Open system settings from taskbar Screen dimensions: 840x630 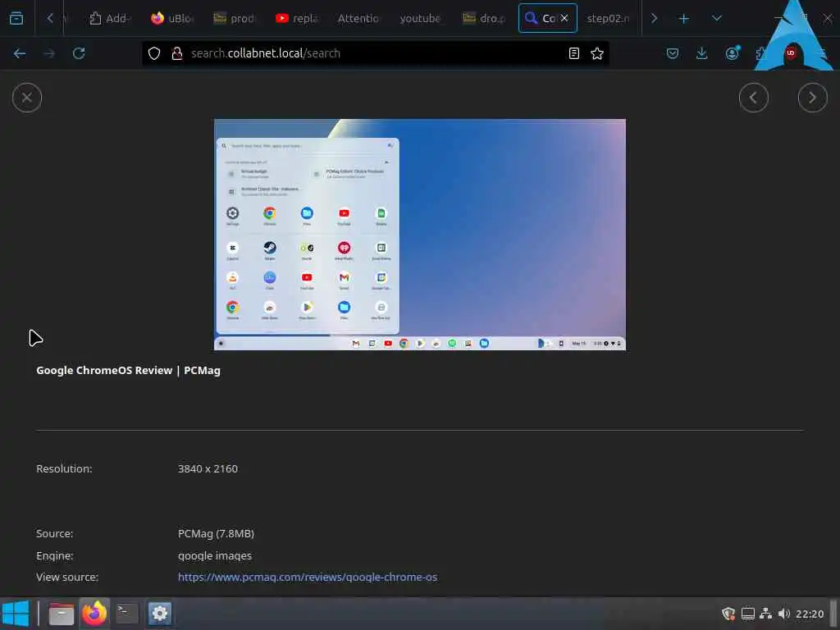(x=160, y=614)
